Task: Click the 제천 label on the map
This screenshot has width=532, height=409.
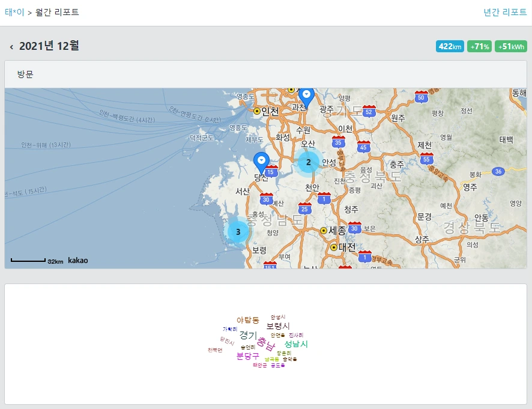Action: tap(425, 145)
